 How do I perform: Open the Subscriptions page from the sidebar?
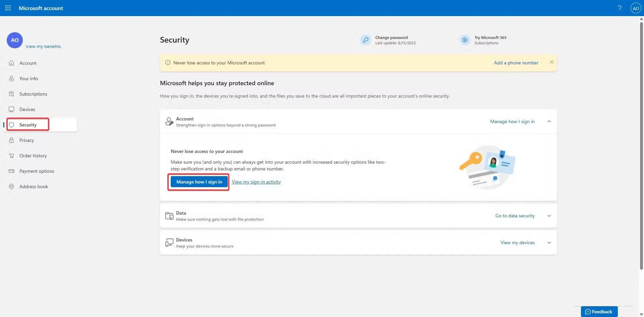[33, 94]
